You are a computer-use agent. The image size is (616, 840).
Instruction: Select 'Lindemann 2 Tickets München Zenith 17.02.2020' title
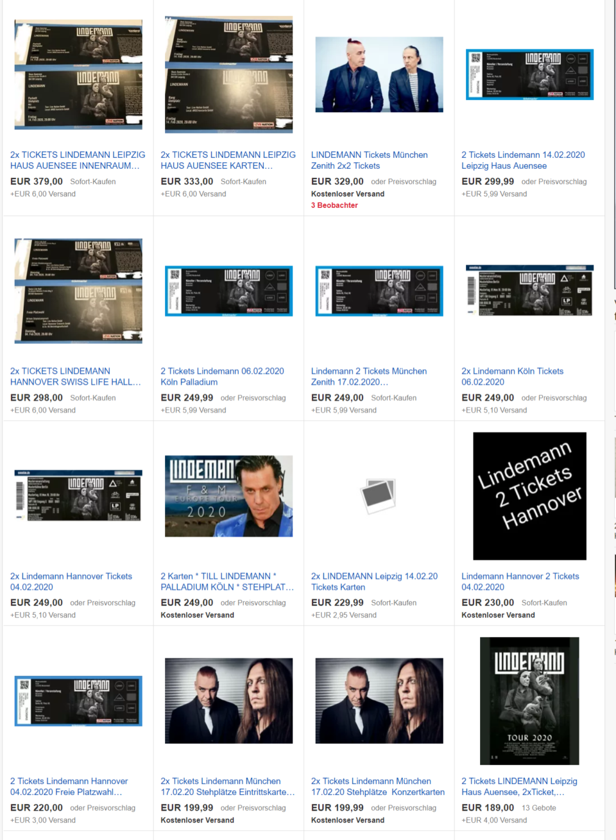(368, 376)
